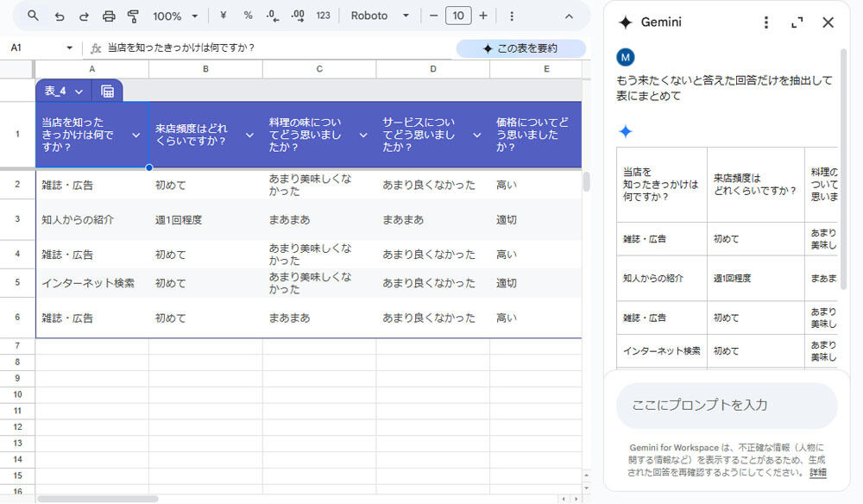Click the Gemini panel vertical scrollbar
863x504 pixels.
click(x=842, y=168)
